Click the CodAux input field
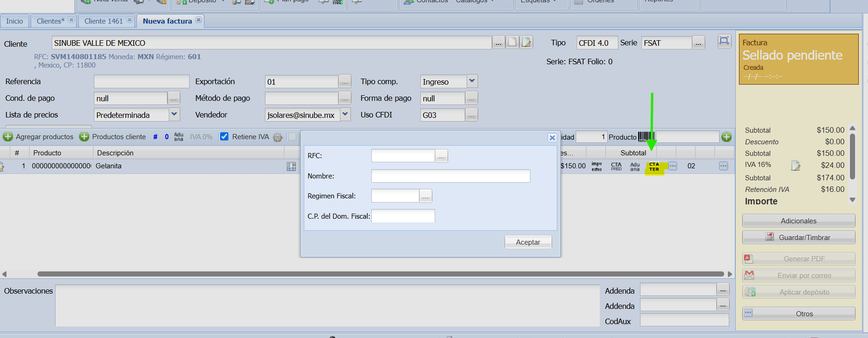The image size is (868, 338). click(x=684, y=320)
